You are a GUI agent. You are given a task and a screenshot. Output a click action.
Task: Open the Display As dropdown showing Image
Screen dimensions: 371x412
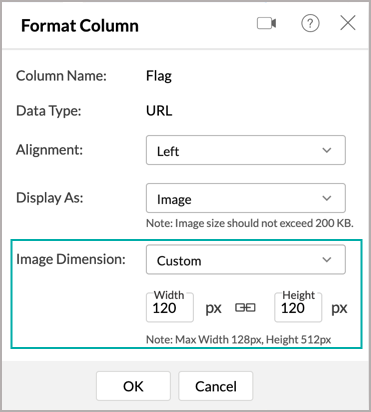[246, 198]
